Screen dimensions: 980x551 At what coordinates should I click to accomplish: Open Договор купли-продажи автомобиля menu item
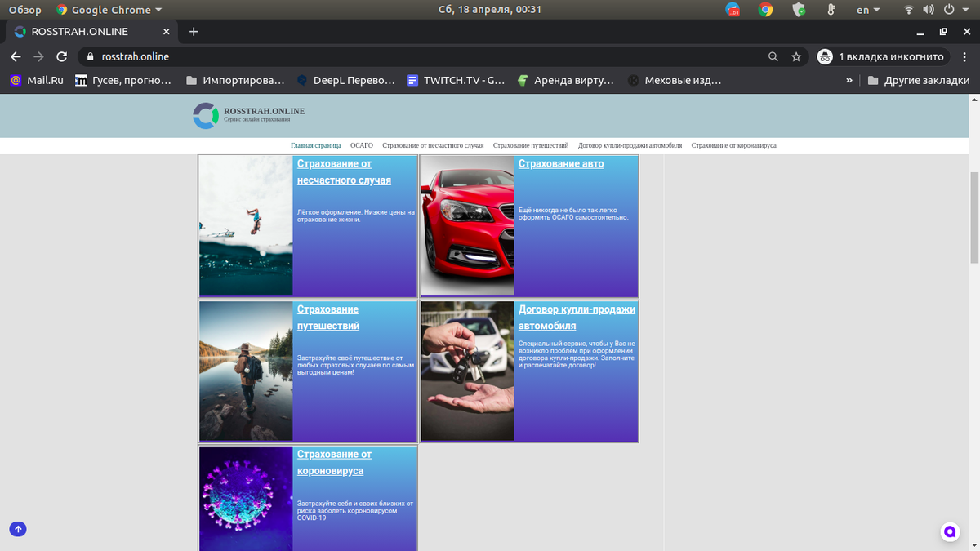(630, 145)
